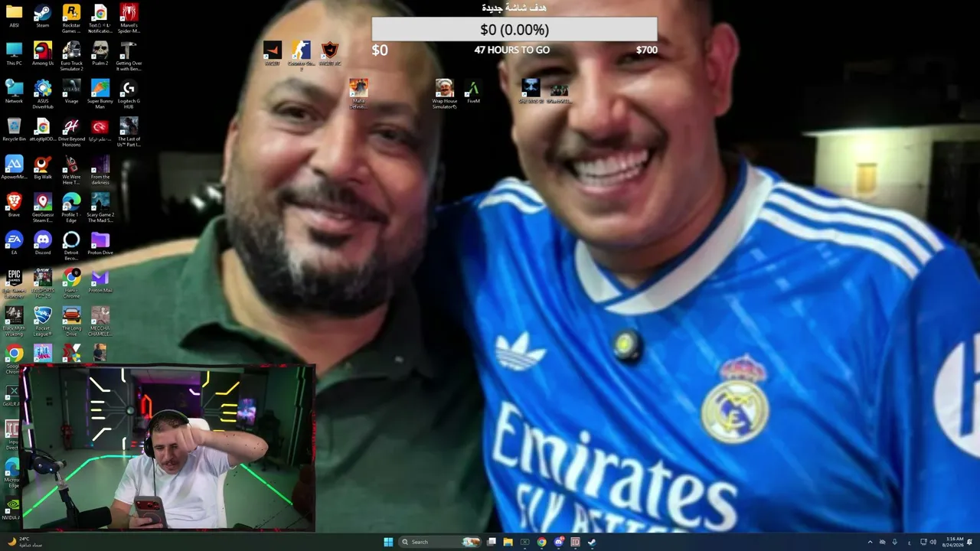Launch the Brave browser shortcut
Viewport: 980px width, 551px height.
coord(14,205)
